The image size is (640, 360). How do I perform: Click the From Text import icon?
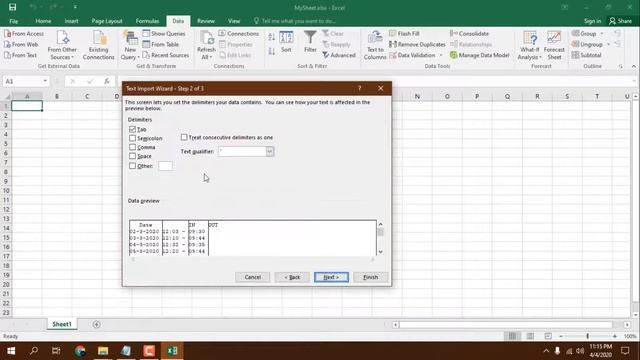coord(7,55)
